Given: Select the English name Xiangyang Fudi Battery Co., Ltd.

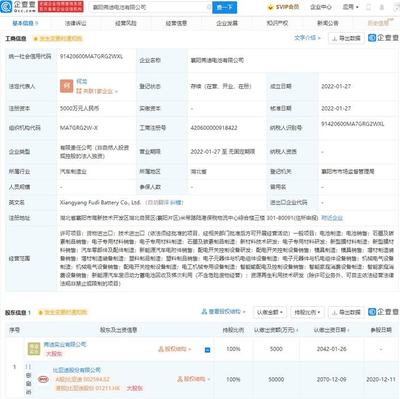Looking at the screenshot, I should click(x=100, y=202).
